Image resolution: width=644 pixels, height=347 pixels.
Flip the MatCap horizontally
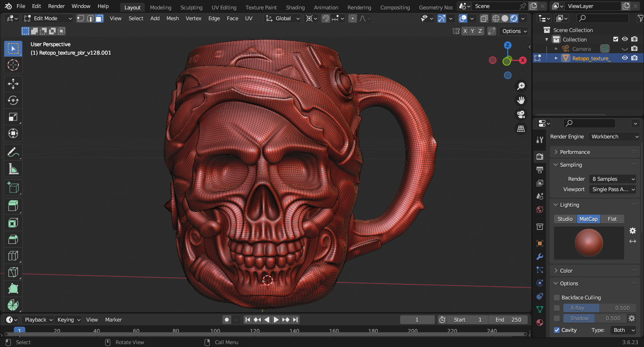(x=633, y=241)
